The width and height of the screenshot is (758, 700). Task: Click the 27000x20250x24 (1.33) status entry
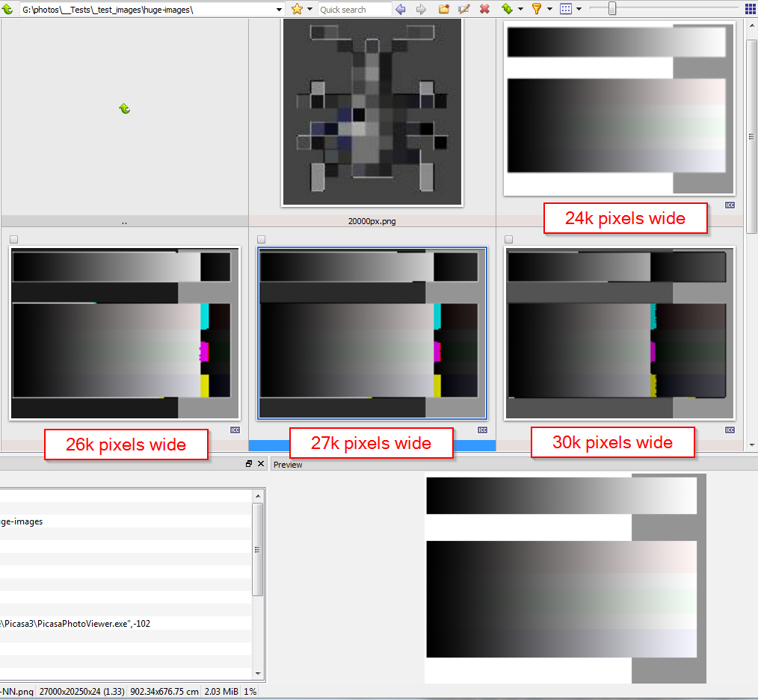(x=82, y=692)
